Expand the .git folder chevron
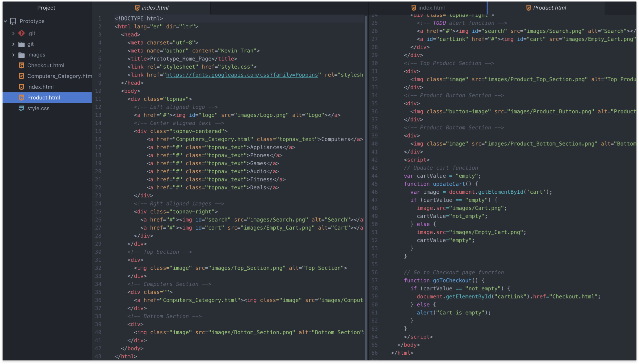 13,33
